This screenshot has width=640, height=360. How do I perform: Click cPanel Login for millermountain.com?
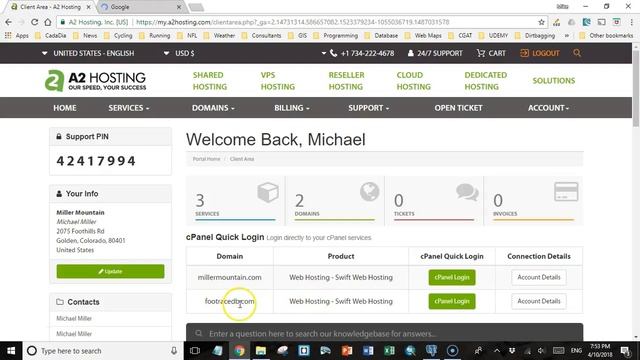[x=452, y=277]
